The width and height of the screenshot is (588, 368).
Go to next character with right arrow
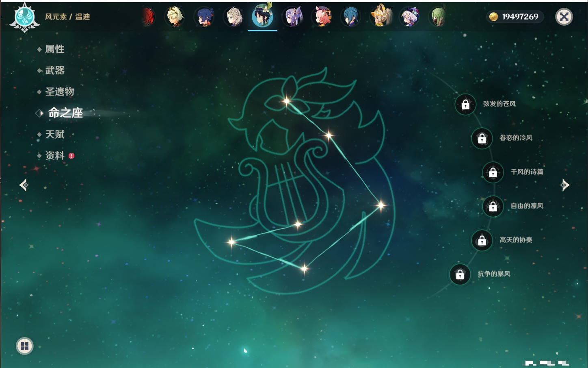click(x=564, y=185)
